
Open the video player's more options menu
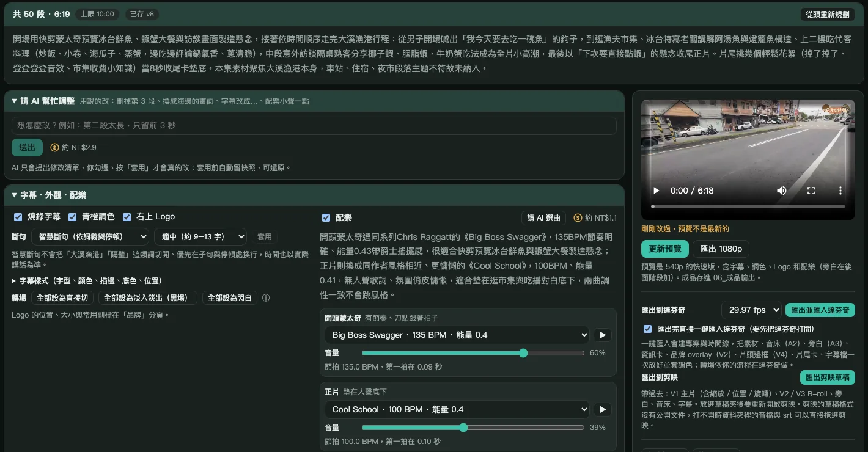point(840,191)
